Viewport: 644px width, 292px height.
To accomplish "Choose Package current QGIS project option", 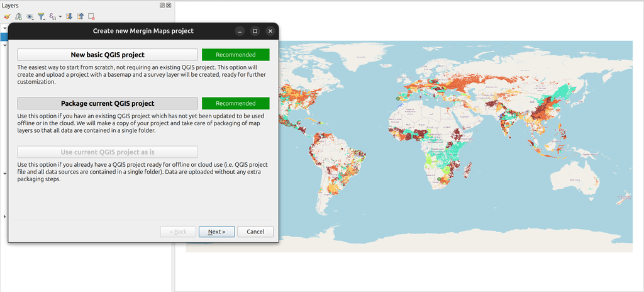I will click(108, 103).
